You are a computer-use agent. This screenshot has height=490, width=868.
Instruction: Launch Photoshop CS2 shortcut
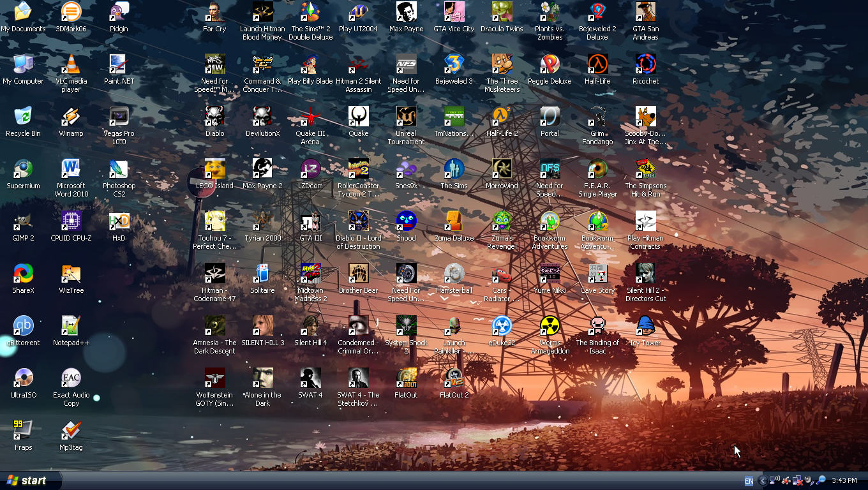[x=119, y=168]
